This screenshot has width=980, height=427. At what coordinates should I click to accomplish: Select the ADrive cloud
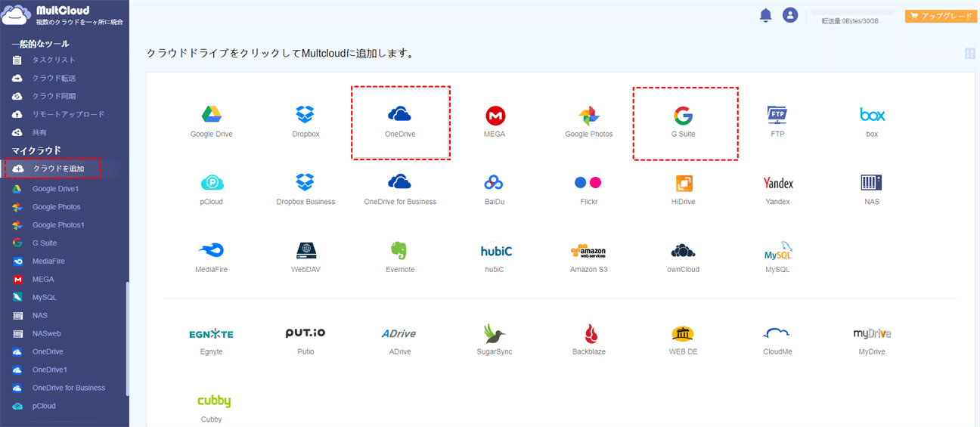[x=400, y=340]
